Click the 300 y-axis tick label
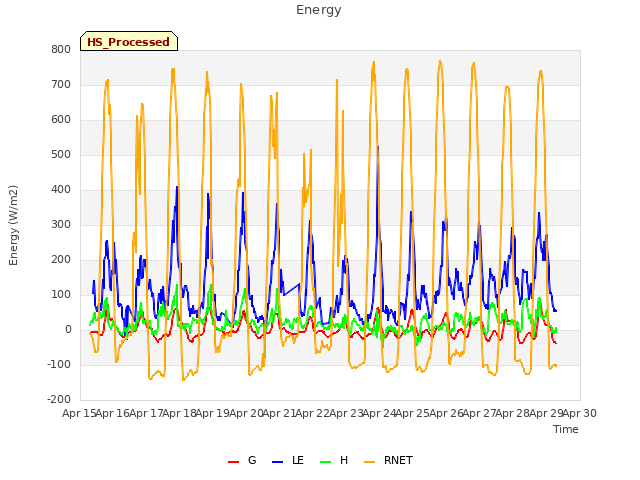Viewport: 640px width, 480px height. (x=61, y=224)
